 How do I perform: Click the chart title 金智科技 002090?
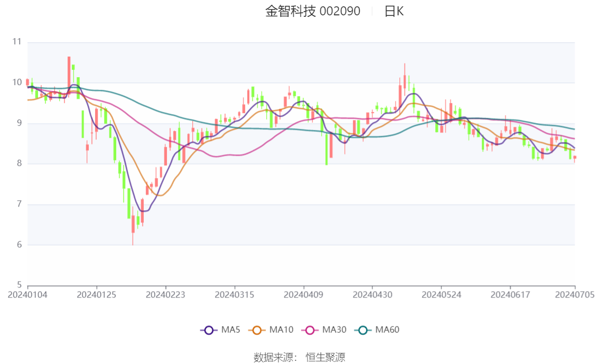pos(313,11)
